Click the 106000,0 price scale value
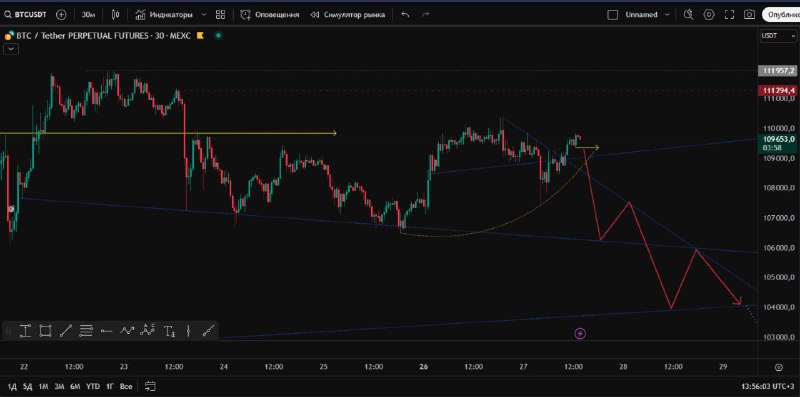 779,247
